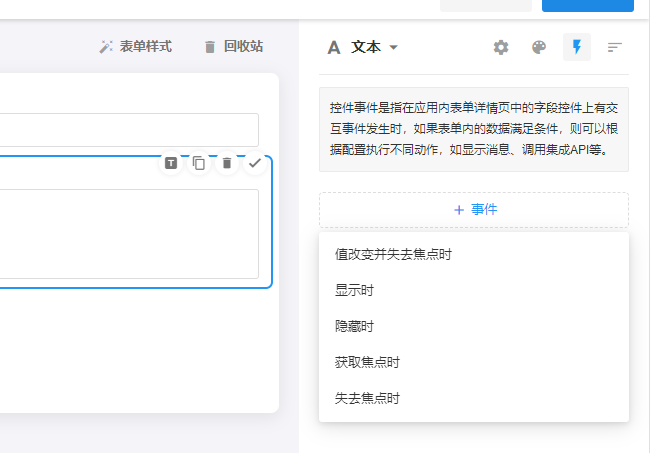Click the + 事件 add event button

474,210
